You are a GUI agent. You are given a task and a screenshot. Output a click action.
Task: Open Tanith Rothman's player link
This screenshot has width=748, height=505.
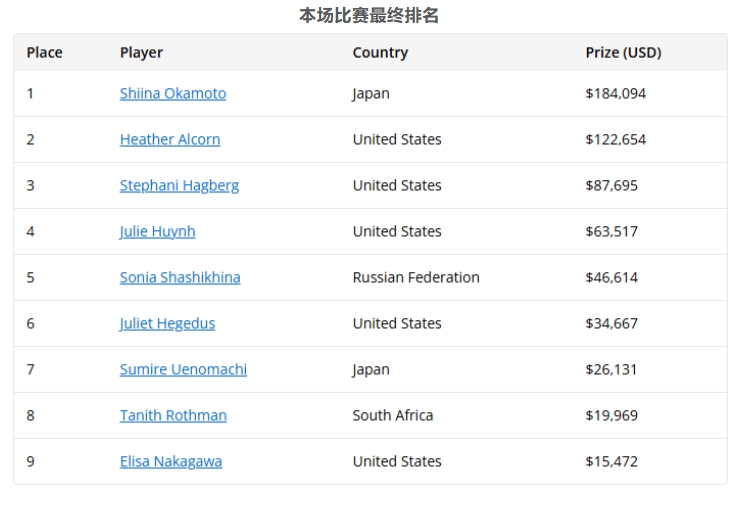(x=173, y=415)
